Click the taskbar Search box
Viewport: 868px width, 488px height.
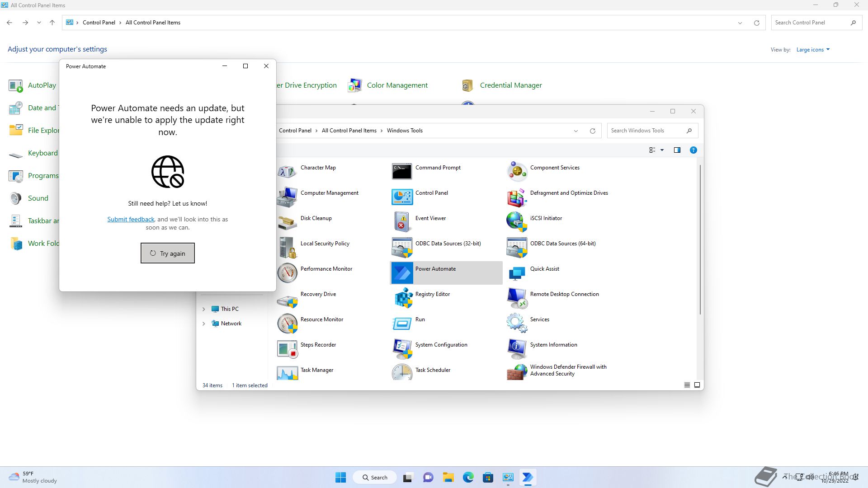click(x=375, y=477)
